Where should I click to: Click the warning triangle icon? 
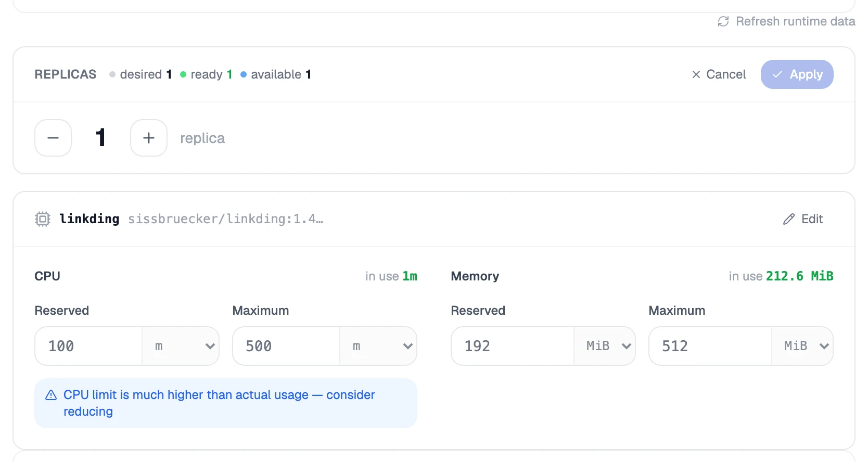51,395
